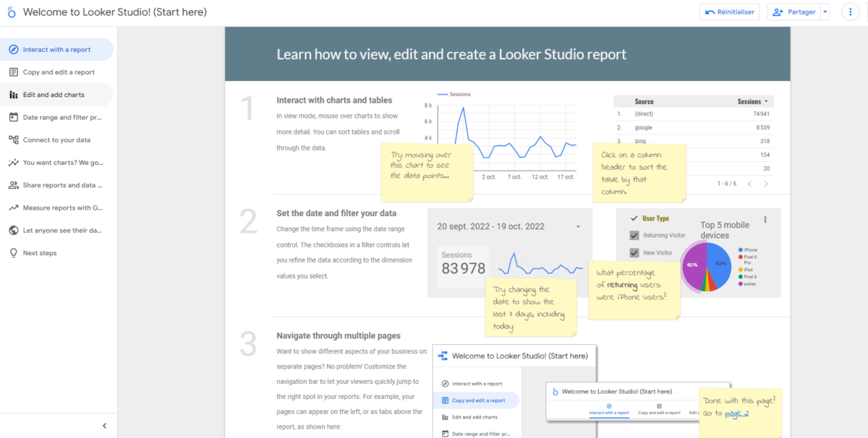The width and height of the screenshot is (868, 438).
Task: Go to the next table page with the right arrow
Action: point(766,184)
